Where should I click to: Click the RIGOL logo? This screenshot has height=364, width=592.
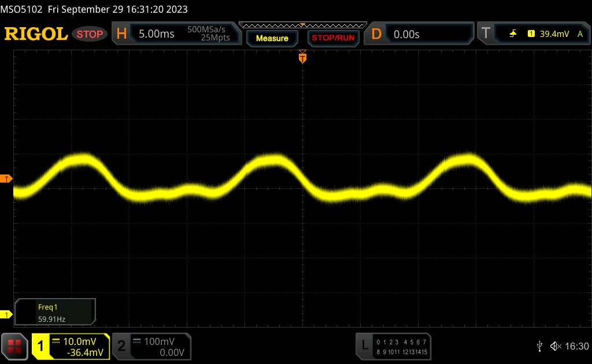click(x=36, y=34)
